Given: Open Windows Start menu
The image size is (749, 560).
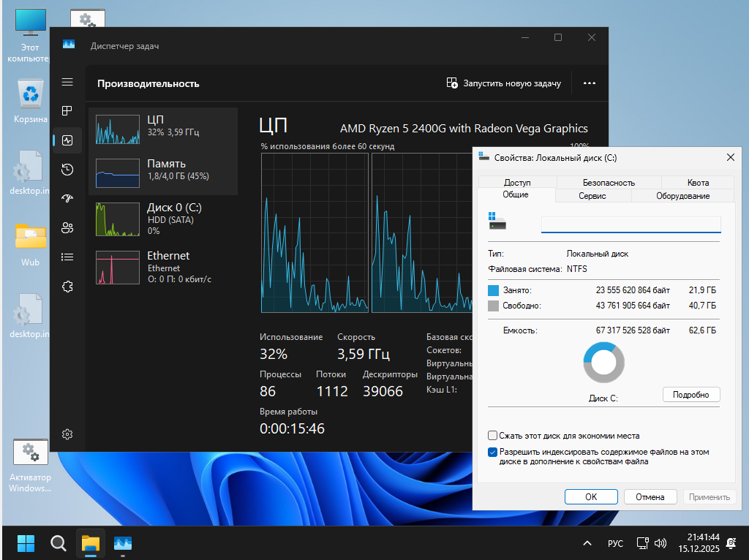Looking at the screenshot, I should point(26,542).
